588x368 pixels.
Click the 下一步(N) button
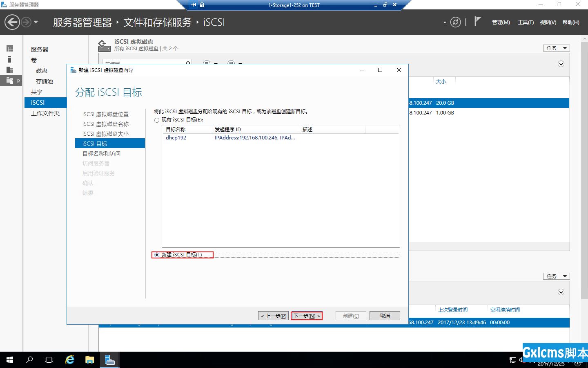click(307, 316)
